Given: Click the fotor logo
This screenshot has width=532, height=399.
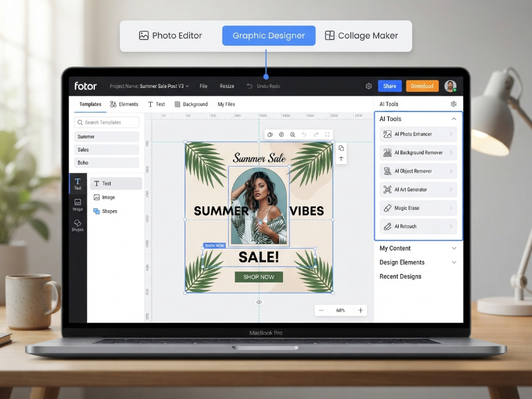Looking at the screenshot, I should click(x=85, y=86).
